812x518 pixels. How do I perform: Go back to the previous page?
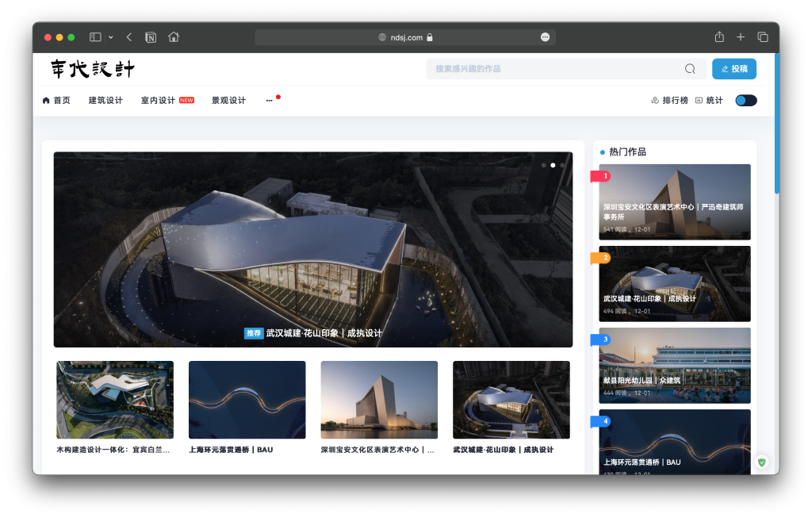129,37
